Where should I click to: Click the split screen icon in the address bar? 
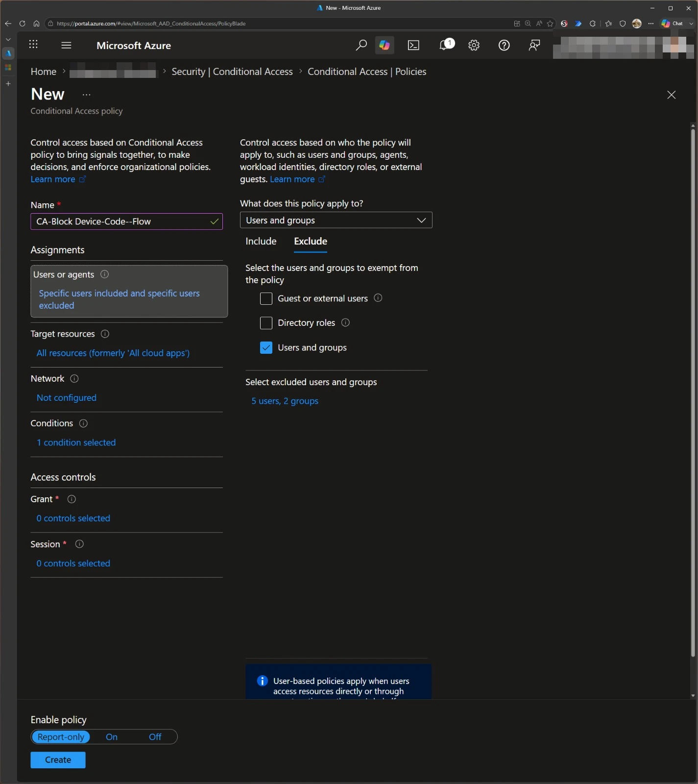[x=517, y=24]
